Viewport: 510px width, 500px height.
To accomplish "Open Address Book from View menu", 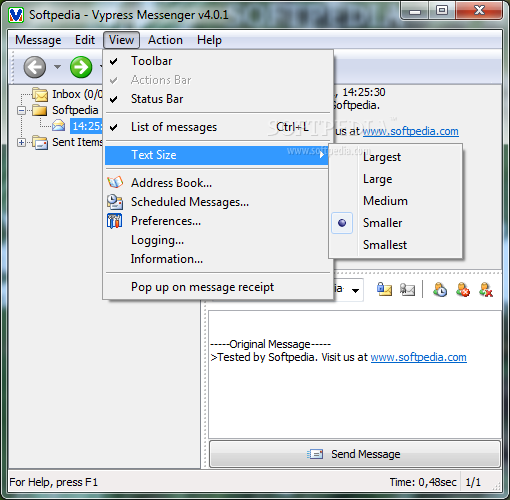I will pyautogui.click(x=218, y=183).
